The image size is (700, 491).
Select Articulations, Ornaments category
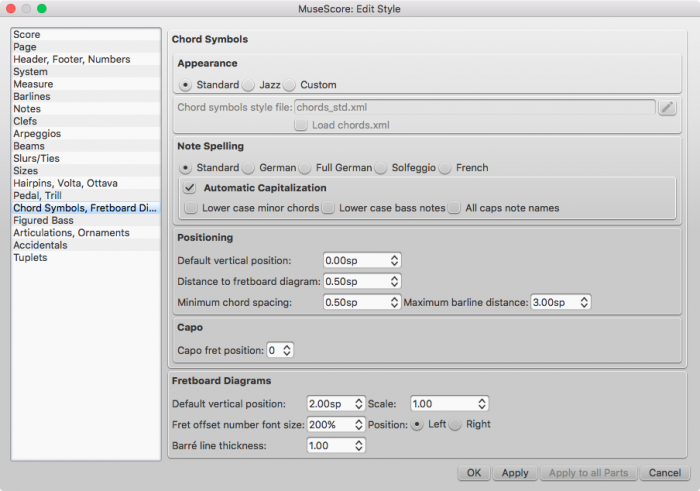[86, 233]
